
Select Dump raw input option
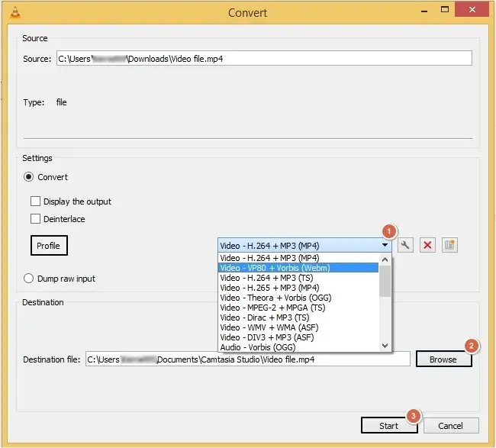pos(30,279)
